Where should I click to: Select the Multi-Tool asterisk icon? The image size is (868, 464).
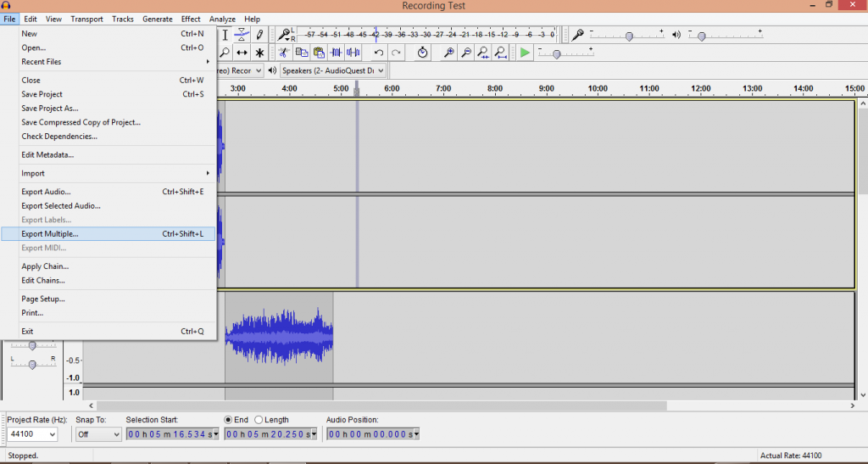click(259, 53)
